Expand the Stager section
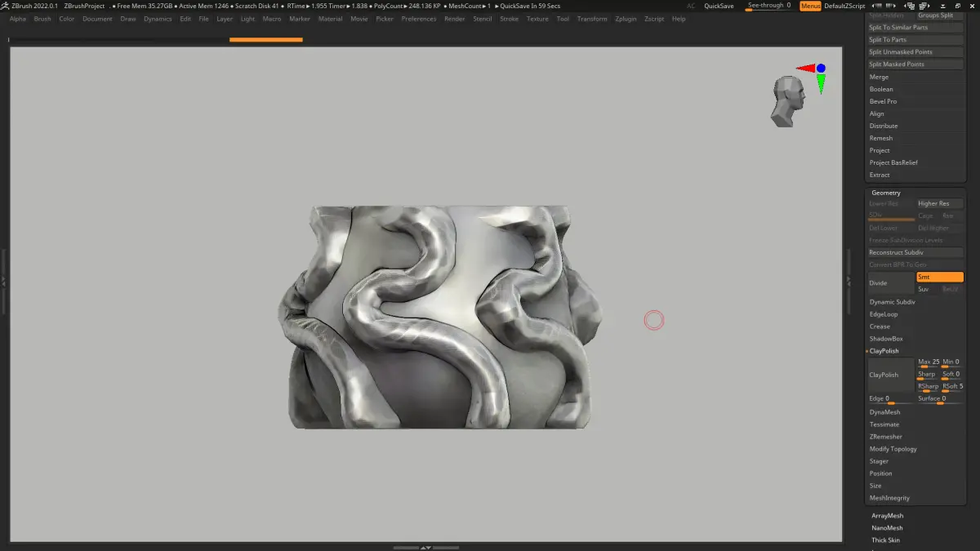 click(879, 461)
